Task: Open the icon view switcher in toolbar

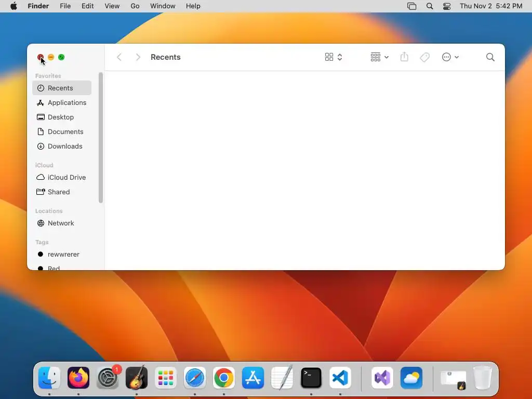Action: tap(334, 57)
